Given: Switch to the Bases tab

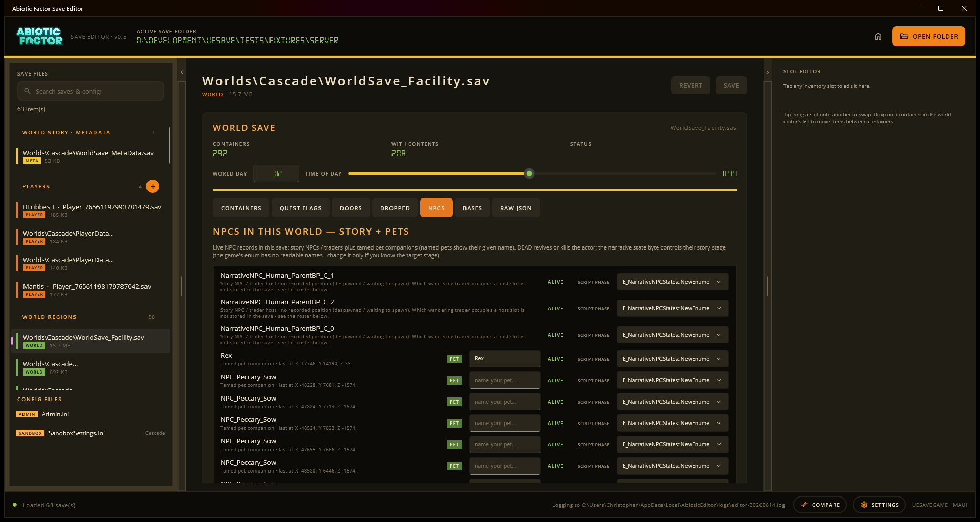Looking at the screenshot, I should (472, 208).
